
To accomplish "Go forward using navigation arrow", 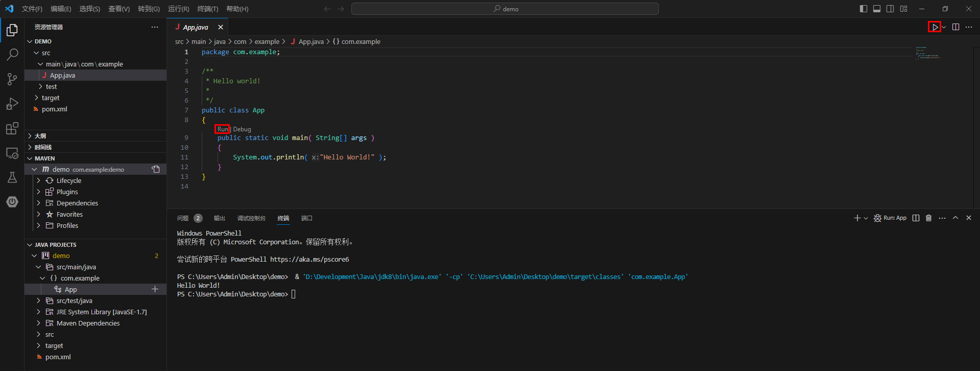I will 341,9.
